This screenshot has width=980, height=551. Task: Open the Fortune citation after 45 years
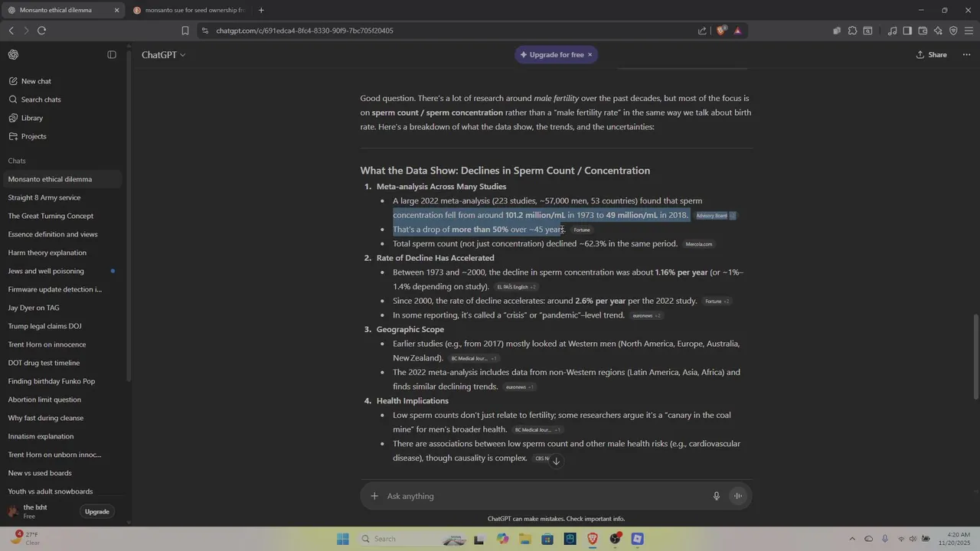(582, 230)
